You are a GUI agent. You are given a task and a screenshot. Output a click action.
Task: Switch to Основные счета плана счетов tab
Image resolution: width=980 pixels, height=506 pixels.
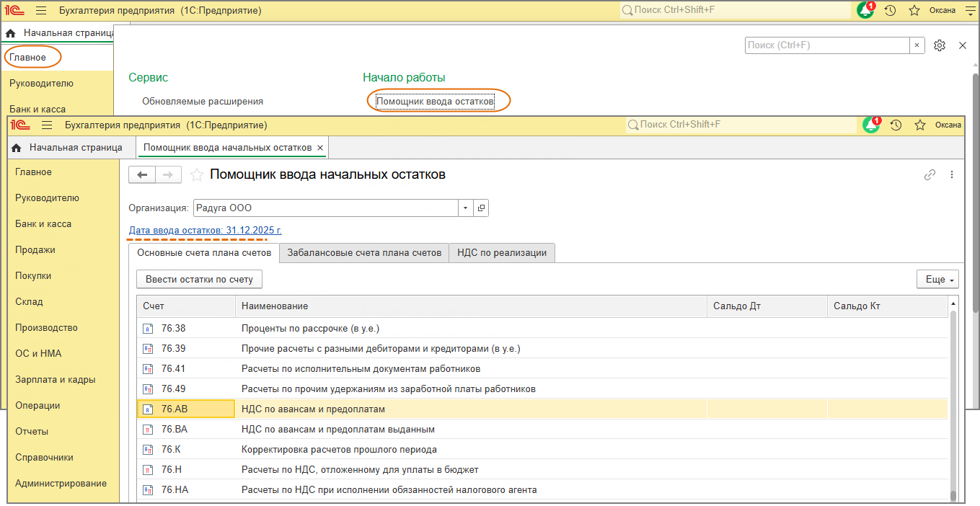(204, 253)
